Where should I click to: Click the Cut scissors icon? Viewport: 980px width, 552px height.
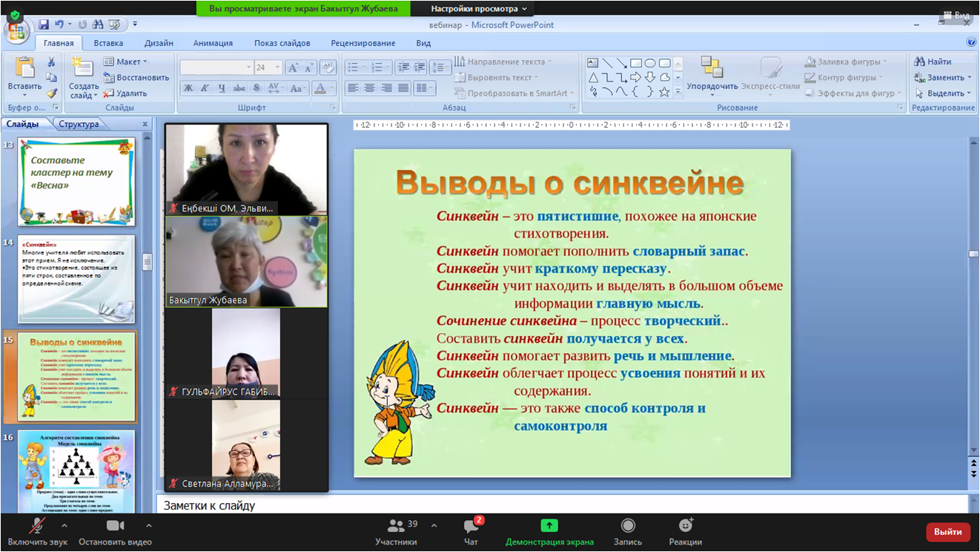(x=51, y=62)
